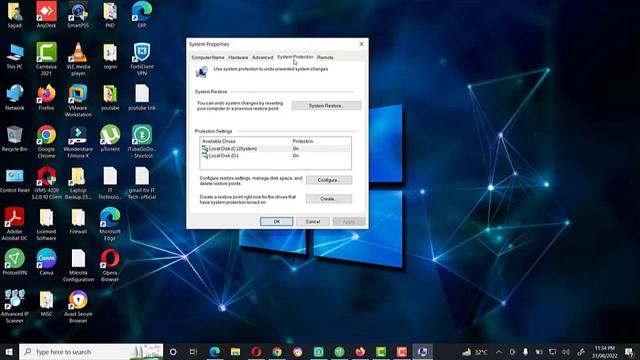Select the iVMS-4200 Client desktop icon
The width and height of the screenshot is (640, 360).
tap(46, 183)
